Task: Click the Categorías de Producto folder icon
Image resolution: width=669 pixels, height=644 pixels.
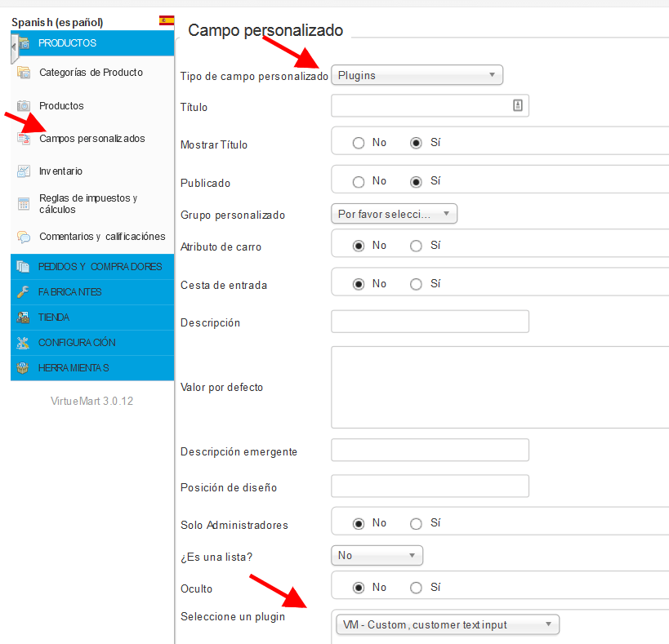Action: pyautogui.click(x=24, y=73)
